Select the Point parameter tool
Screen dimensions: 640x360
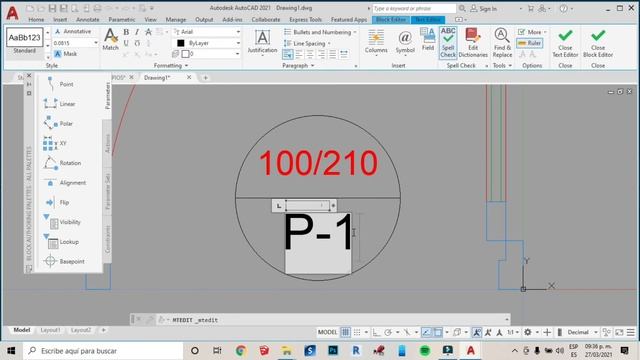tap(59, 84)
